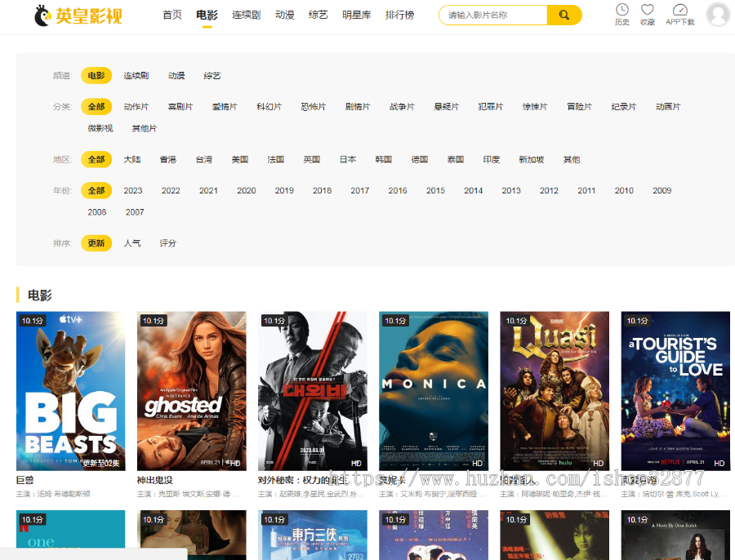
Task: Open the Korean 대외비 movie poster
Action: pyautogui.click(x=313, y=391)
